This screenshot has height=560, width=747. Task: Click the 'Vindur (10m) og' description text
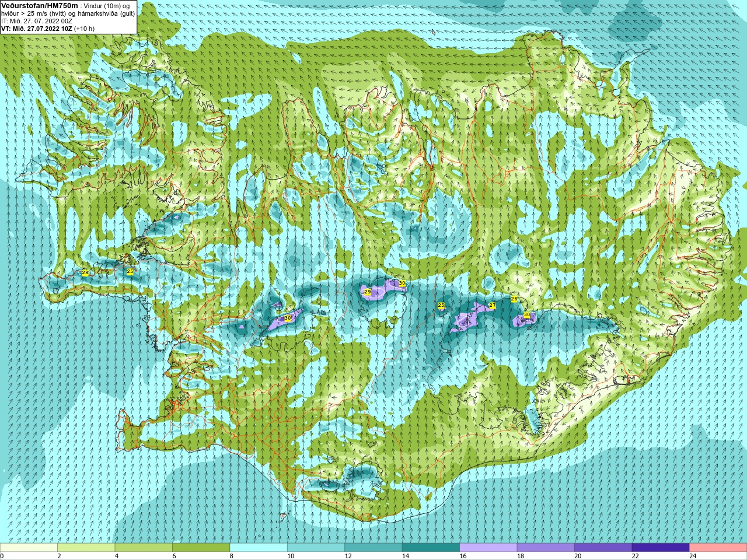[107, 6]
